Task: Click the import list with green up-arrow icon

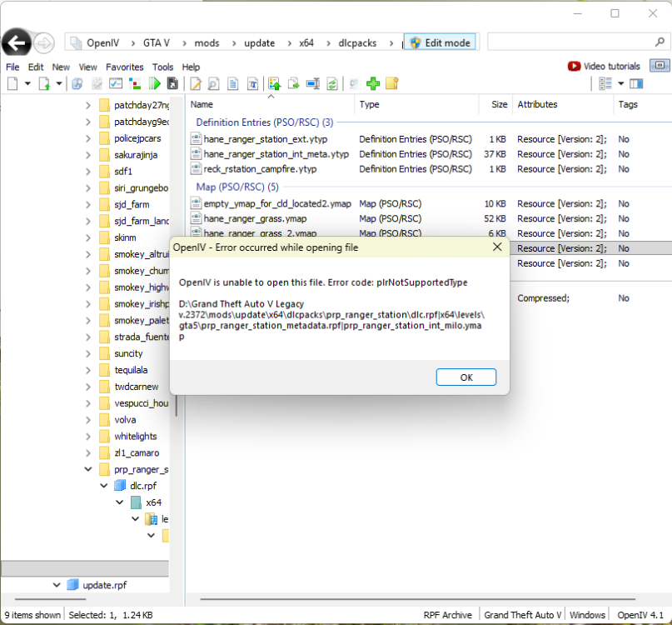Action: [x=274, y=83]
